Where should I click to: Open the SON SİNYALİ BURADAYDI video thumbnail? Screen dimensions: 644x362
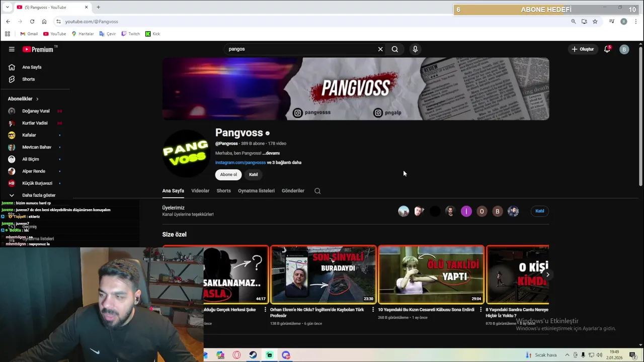[x=323, y=275]
